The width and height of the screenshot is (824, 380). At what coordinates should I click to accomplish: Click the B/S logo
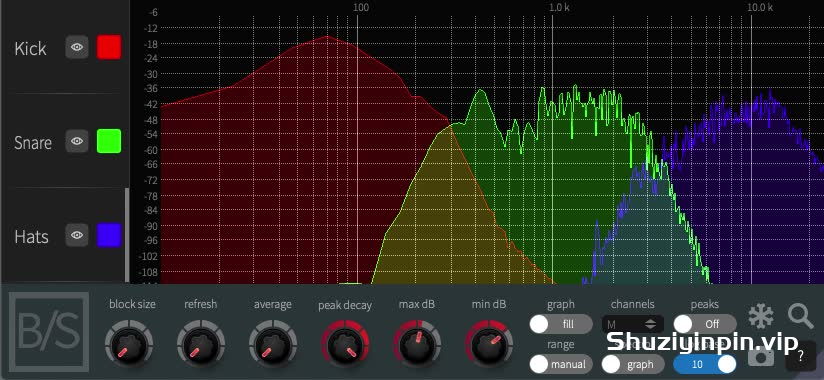[49, 332]
